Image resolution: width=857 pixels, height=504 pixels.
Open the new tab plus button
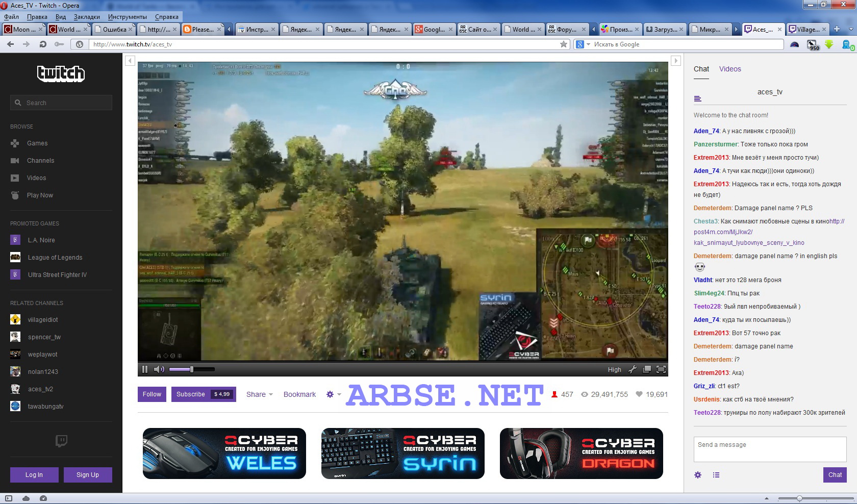point(837,30)
